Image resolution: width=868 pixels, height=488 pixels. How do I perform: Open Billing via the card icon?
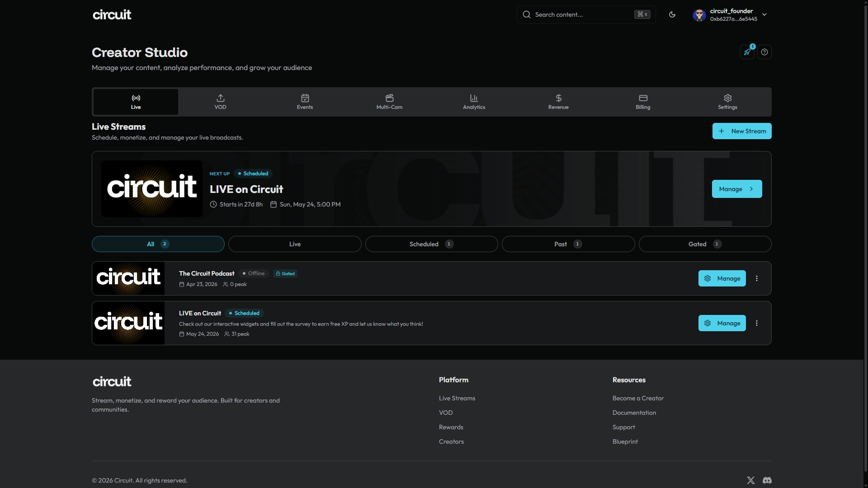[x=642, y=102]
